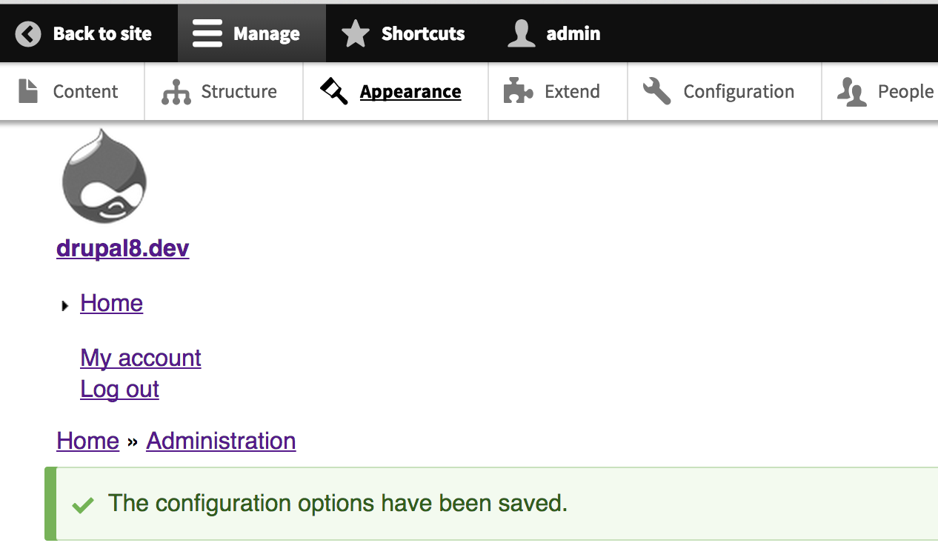Click the Shortcuts star icon
The width and height of the screenshot is (938, 560).
355,33
